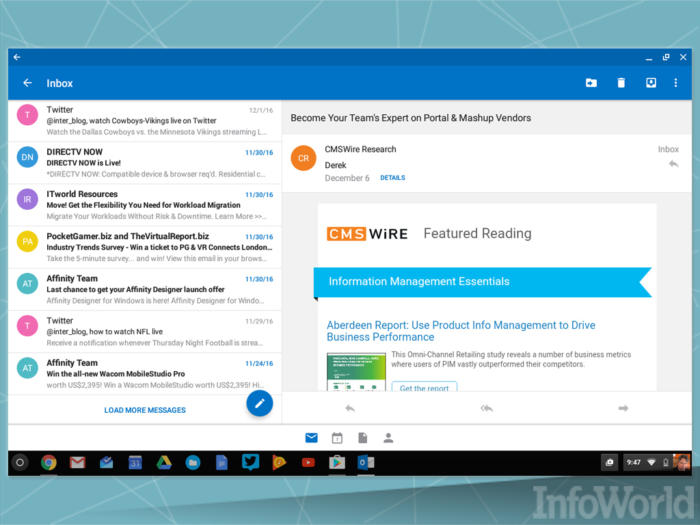Viewport: 700px width, 525px height.
Task: Click the CR sender avatar
Action: pos(304,158)
